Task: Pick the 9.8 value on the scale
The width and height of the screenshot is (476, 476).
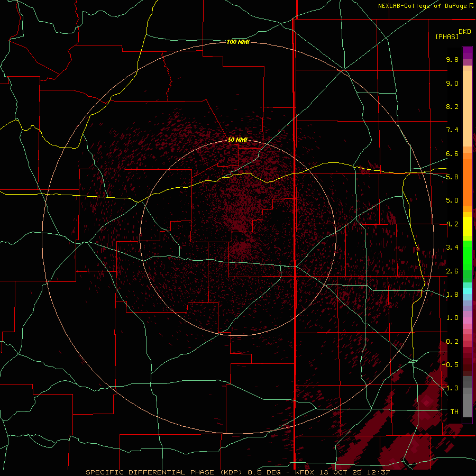Action: point(452,59)
